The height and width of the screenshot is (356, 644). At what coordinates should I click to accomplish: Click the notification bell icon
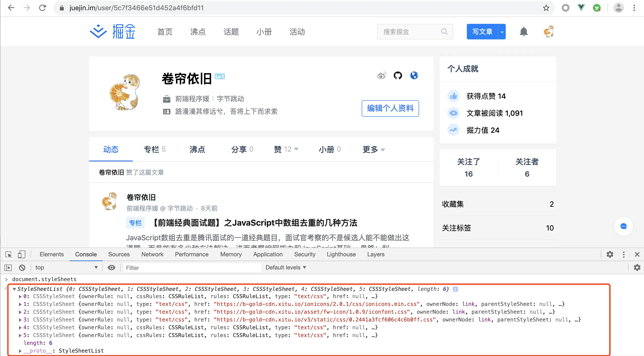click(524, 32)
